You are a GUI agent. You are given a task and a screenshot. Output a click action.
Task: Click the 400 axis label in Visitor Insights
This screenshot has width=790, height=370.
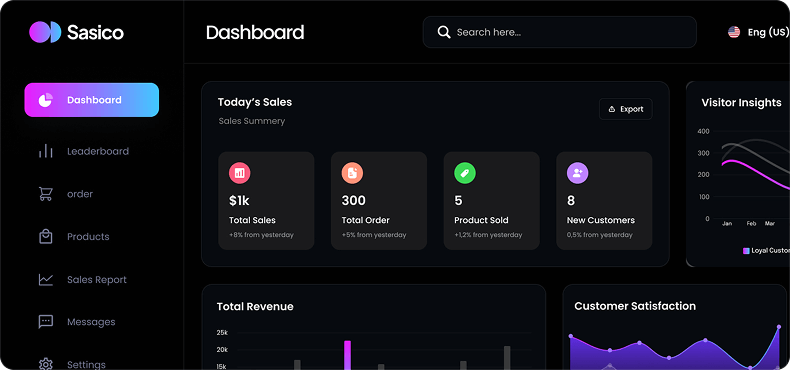703,131
